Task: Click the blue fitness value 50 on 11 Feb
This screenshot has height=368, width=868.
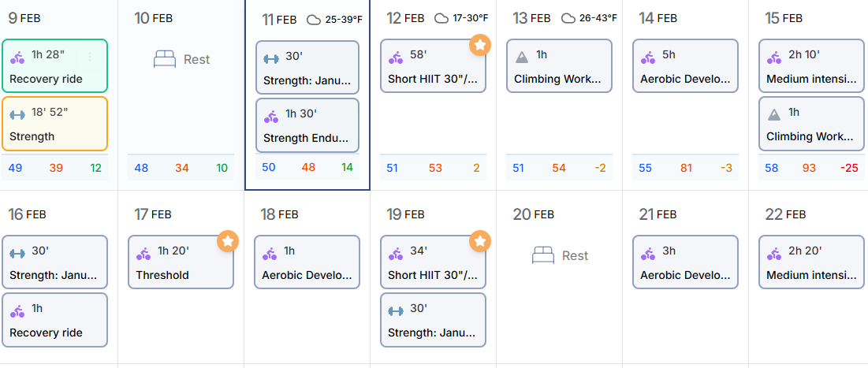Action: pos(269,167)
